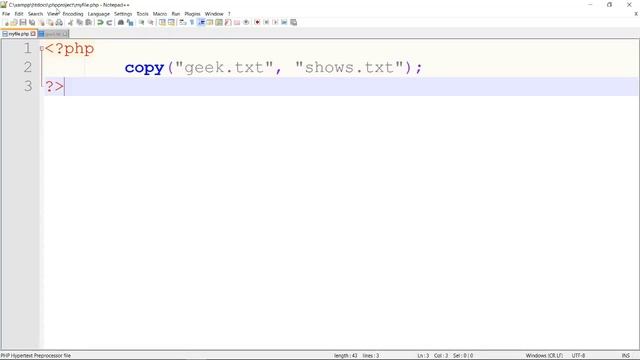Toggle synchronized horizontal scrolling

click(171, 22)
